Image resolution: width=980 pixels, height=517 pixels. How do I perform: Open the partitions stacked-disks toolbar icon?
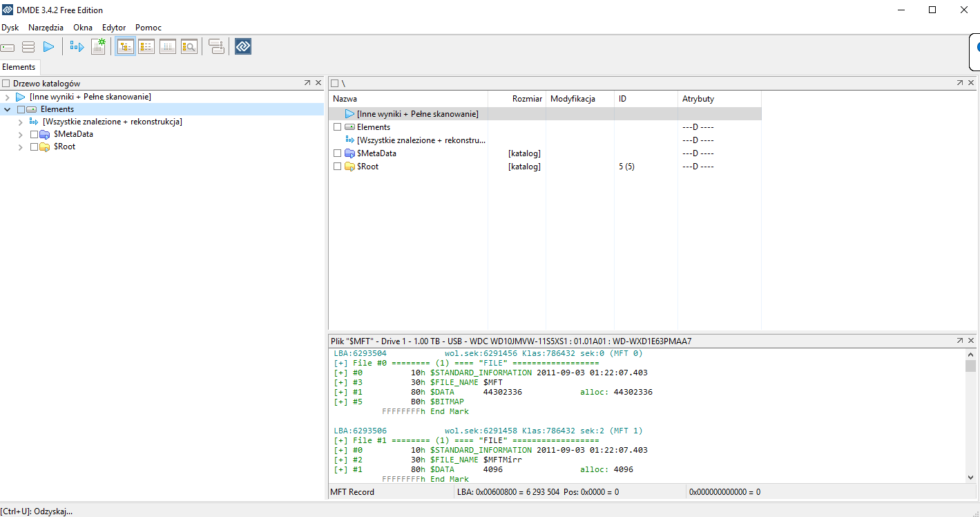click(28, 47)
